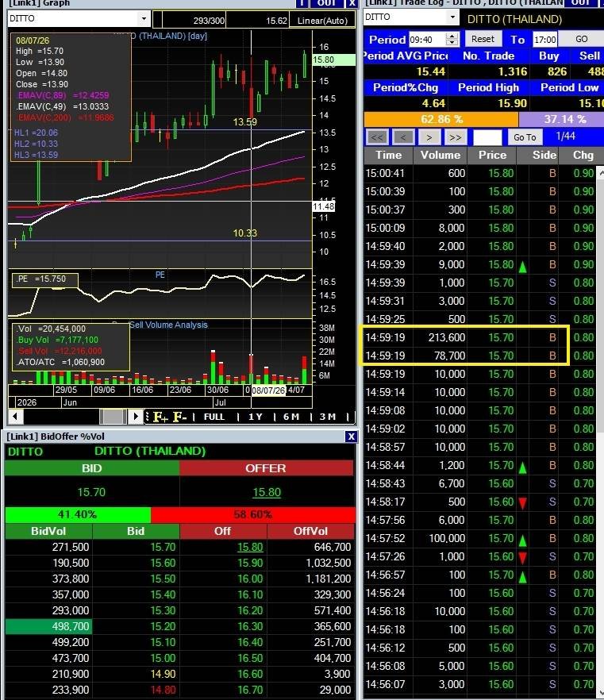Click the red OFFER header
604x700 pixels.
266,468
